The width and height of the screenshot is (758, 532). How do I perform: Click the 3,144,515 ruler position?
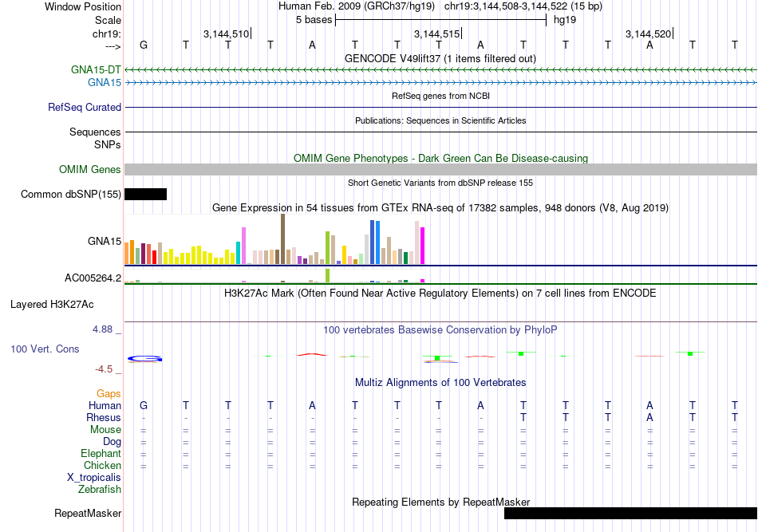click(x=437, y=33)
